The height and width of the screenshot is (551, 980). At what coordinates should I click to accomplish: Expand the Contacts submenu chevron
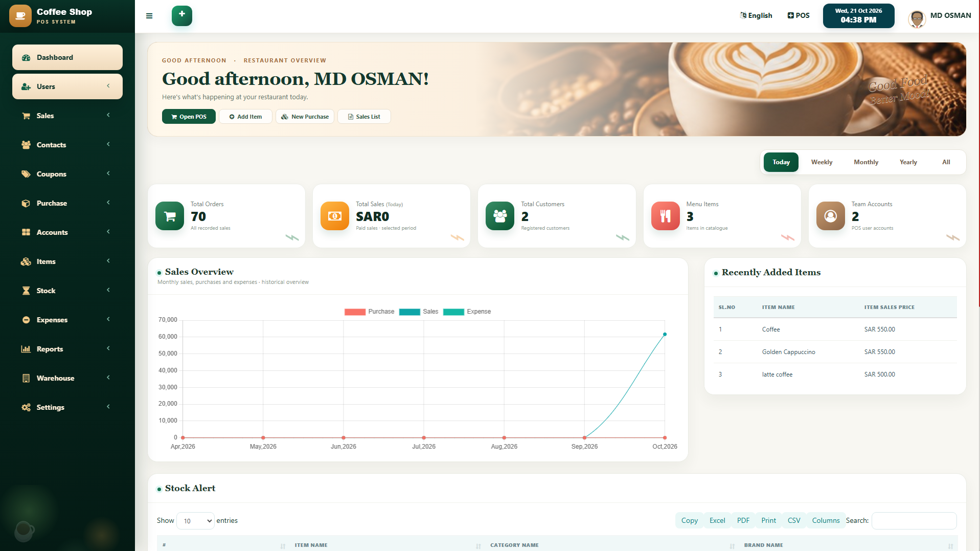click(x=108, y=144)
